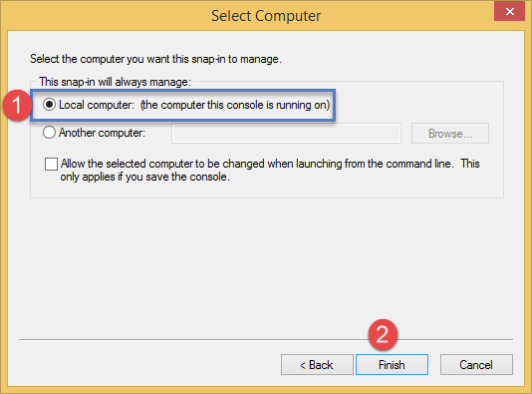Focus the Another computer name text field
This screenshot has height=394, width=532.
pos(286,133)
